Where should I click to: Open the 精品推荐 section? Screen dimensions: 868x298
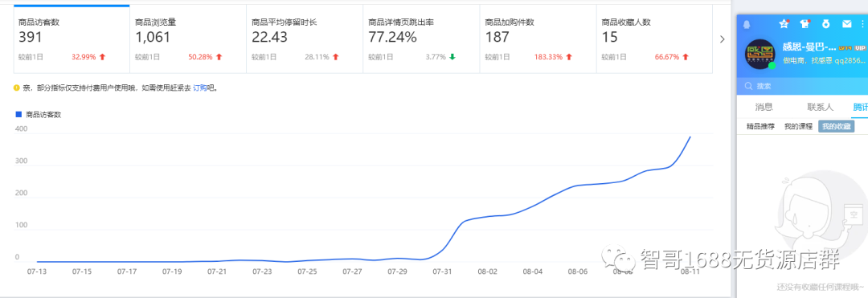coord(760,126)
